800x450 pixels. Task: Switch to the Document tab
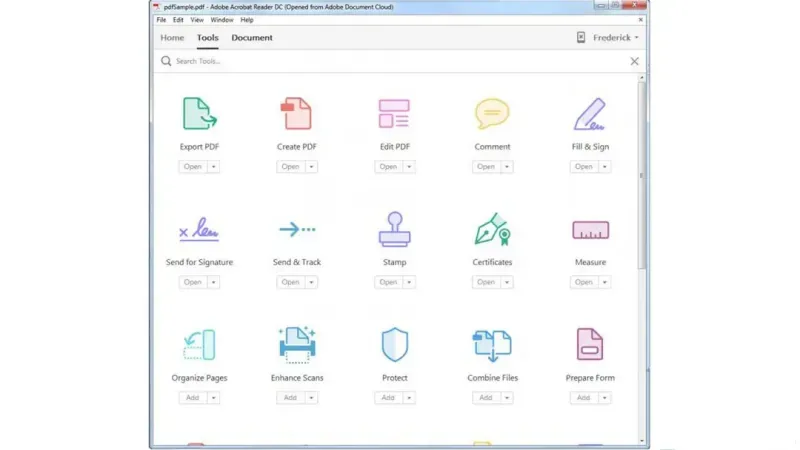pos(252,38)
